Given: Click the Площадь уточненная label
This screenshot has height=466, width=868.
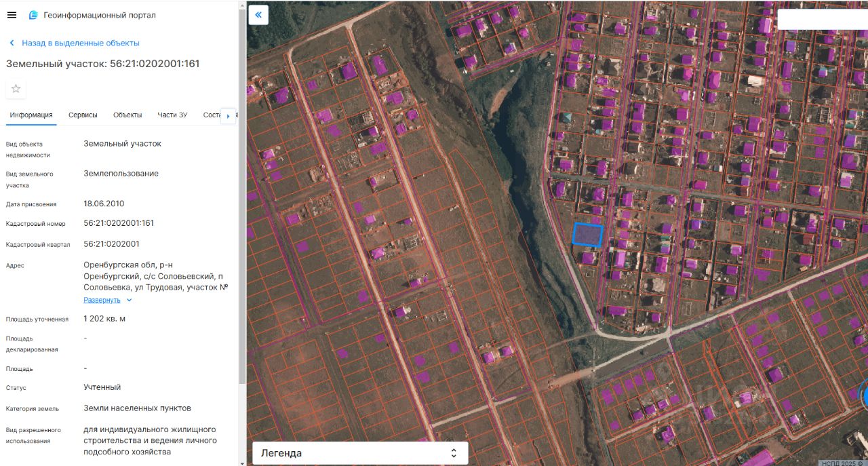Looking at the screenshot, I should (37, 319).
